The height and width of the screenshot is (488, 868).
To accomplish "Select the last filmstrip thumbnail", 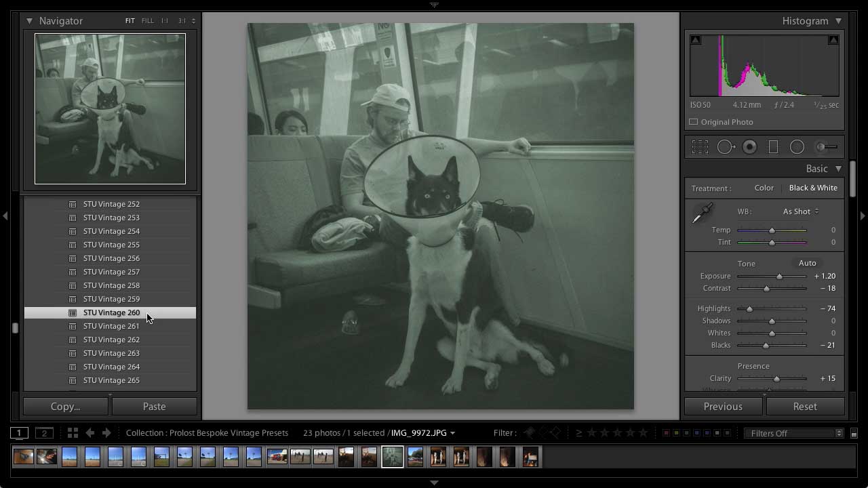I will [x=530, y=457].
